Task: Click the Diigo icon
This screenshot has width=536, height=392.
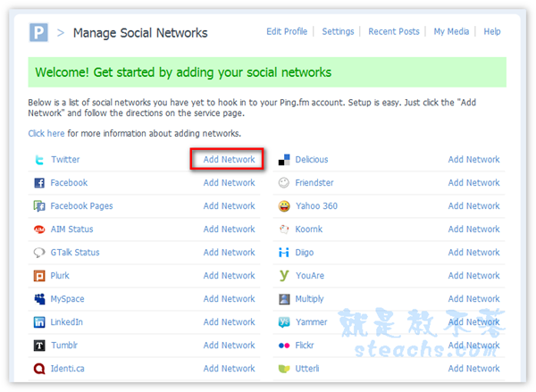Action: pos(284,253)
